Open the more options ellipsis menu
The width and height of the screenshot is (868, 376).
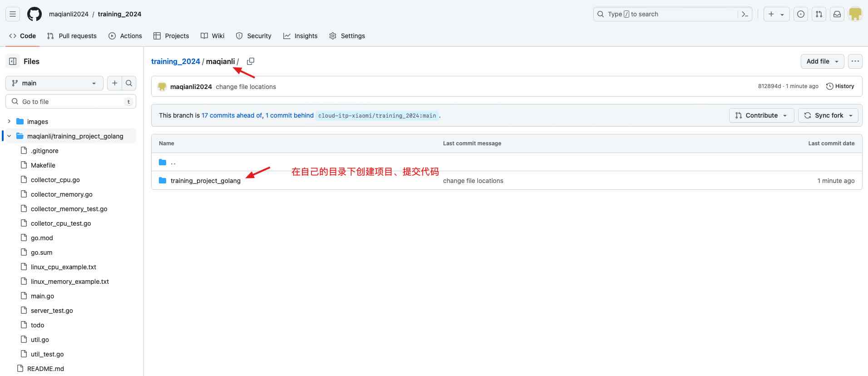[x=855, y=61]
